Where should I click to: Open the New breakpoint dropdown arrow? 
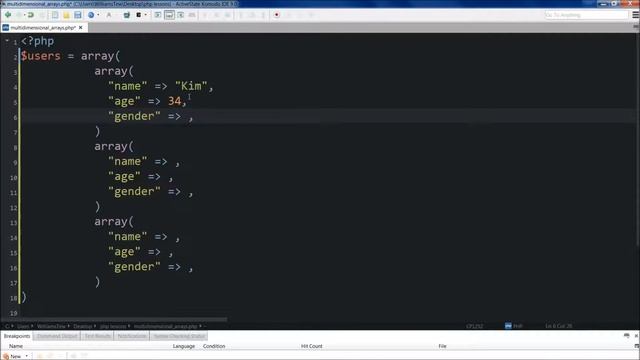[27, 356]
